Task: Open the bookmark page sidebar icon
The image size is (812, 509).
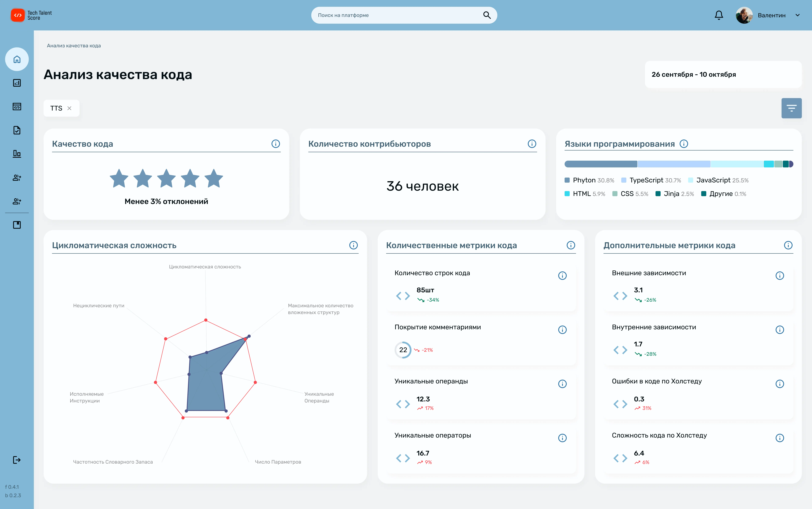Action: point(17,225)
